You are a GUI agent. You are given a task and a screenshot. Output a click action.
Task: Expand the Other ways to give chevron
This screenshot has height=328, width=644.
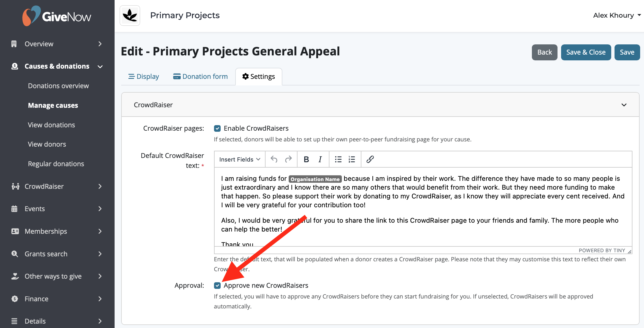pos(100,276)
